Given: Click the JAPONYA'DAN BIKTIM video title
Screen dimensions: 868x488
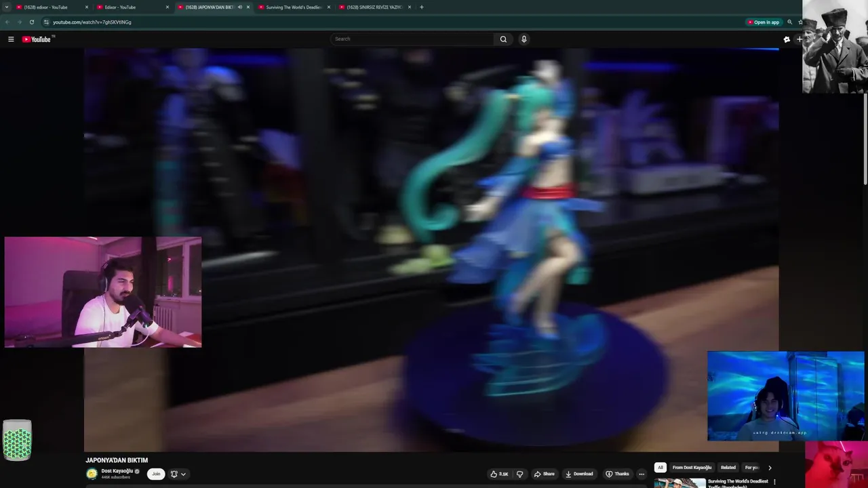Looking at the screenshot, I should pyautogui.click(x=117, y=460).
